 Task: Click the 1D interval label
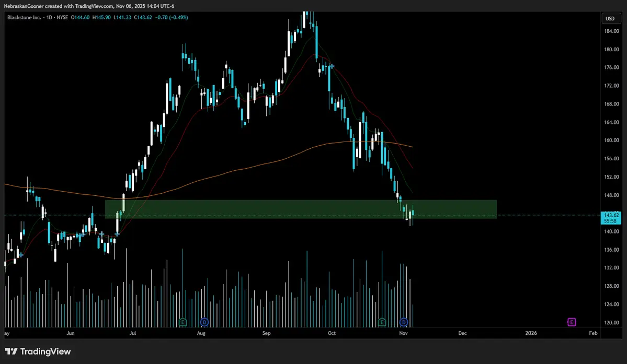pos(49,18)
